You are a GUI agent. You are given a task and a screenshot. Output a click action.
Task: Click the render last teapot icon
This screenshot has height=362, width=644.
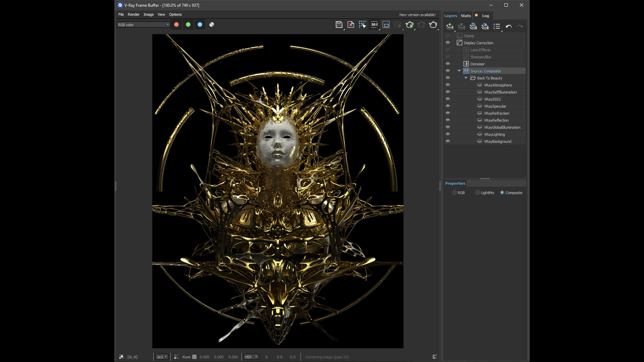click(433, 24)
